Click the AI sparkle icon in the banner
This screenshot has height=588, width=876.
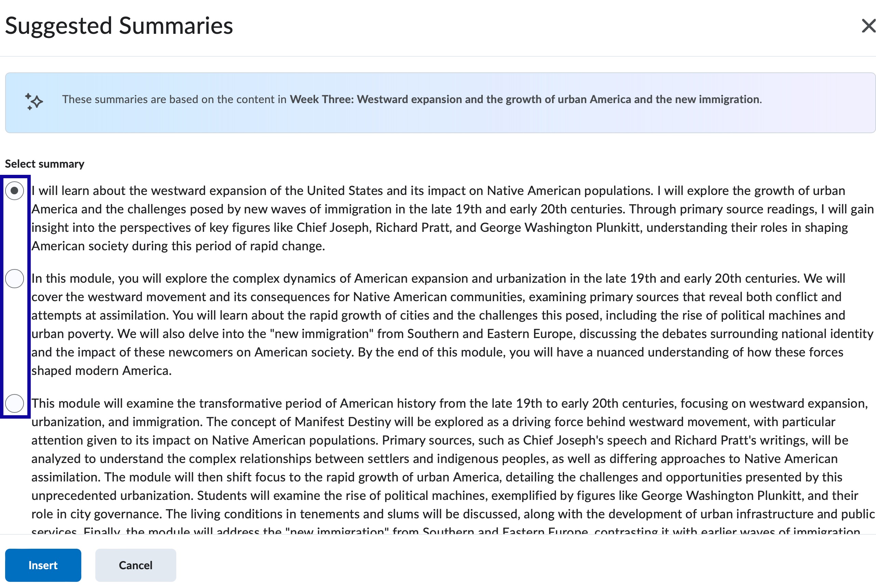pyautogui.click(x=33, y=101)
